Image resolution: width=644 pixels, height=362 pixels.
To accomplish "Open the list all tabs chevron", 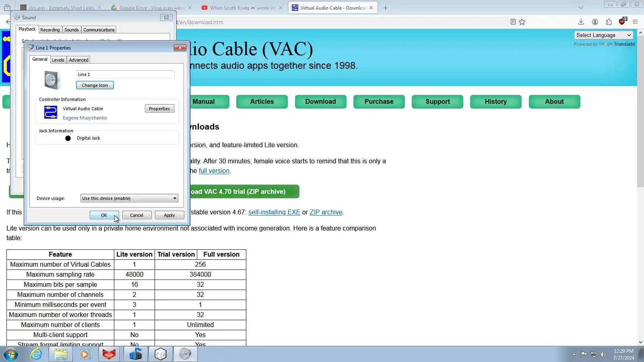I will (580, 8).
